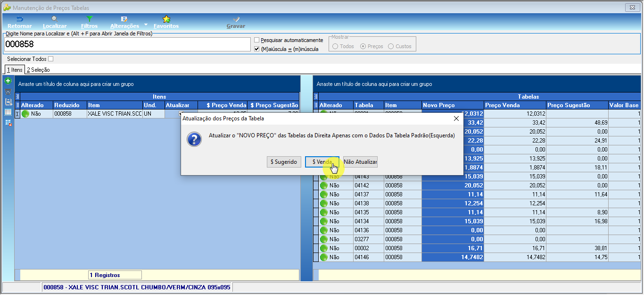
Task: Click the Favoritos star icon
Action: click(x=166, y=22)
